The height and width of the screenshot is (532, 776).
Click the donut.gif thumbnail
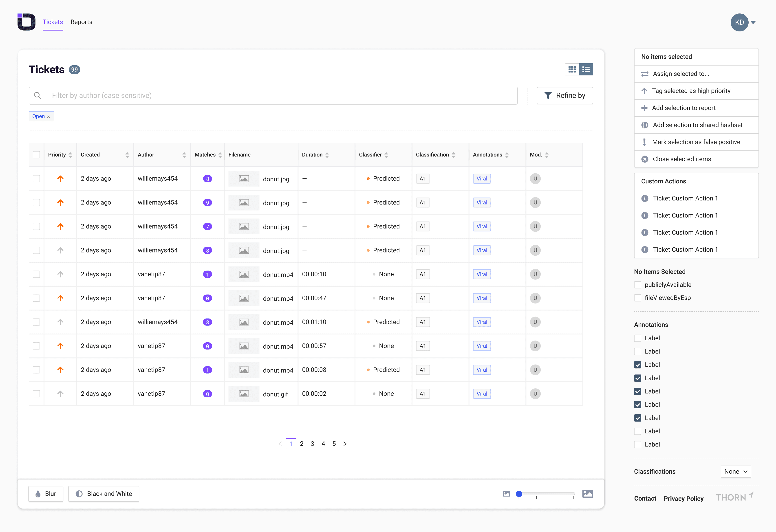pos(244,394)
